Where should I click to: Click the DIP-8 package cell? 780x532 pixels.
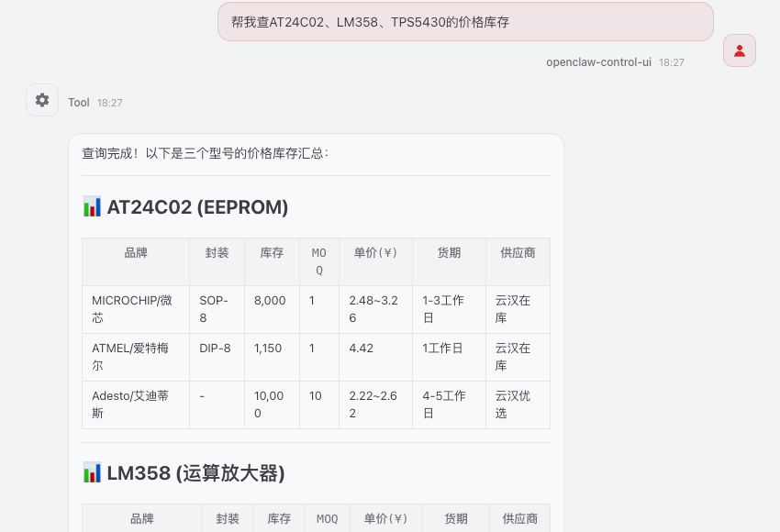tap(215, 349)
